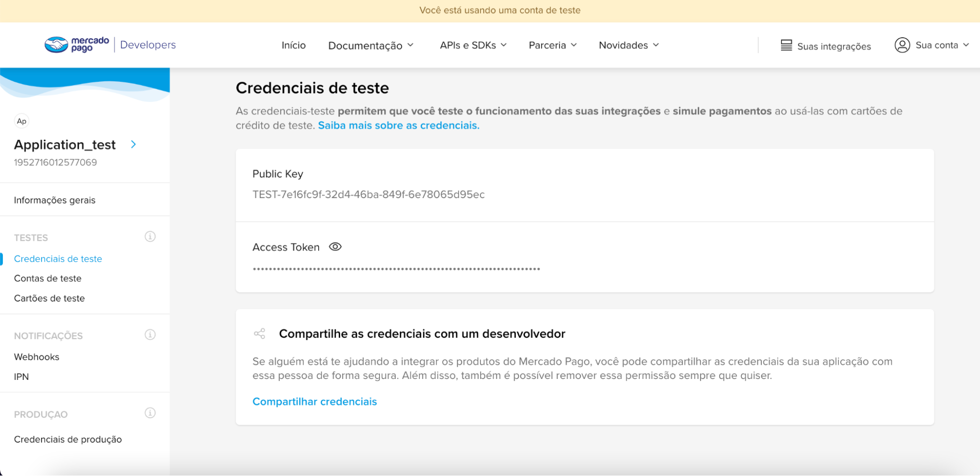Image resolution: width=980 pixels, height=476 pixels.
Task: Click Compartilhe as credenciais heading
Action: tap(422, 334)
